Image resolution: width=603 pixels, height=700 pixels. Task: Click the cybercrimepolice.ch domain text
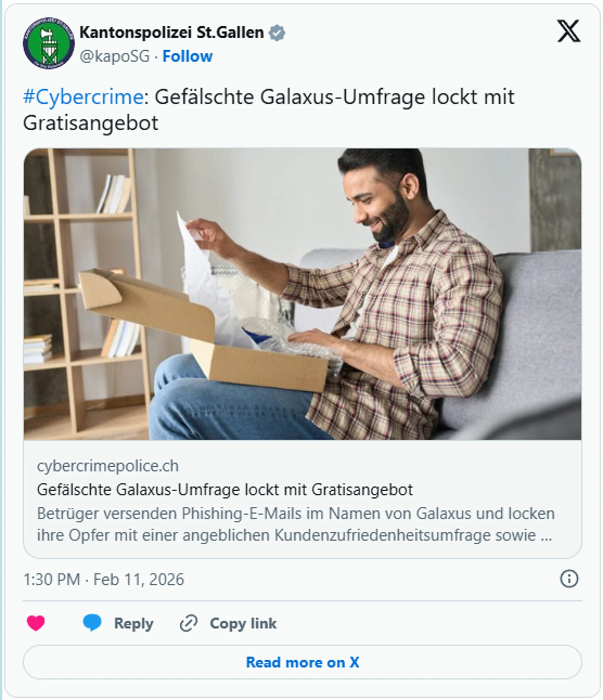coord(108,466)
